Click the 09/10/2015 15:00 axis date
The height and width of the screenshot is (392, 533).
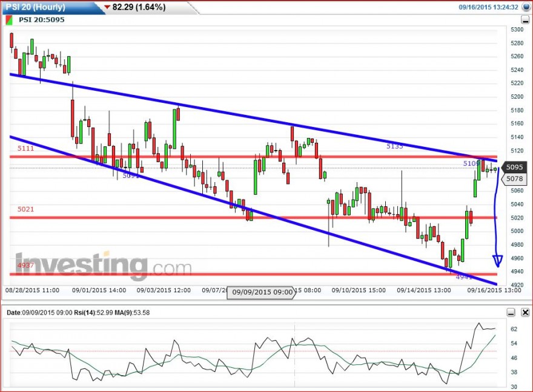click(x=359, y=290)
